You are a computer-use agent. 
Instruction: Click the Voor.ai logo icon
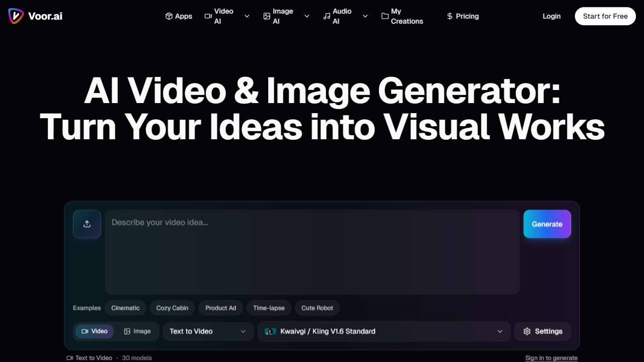click(x=16, y=16)
